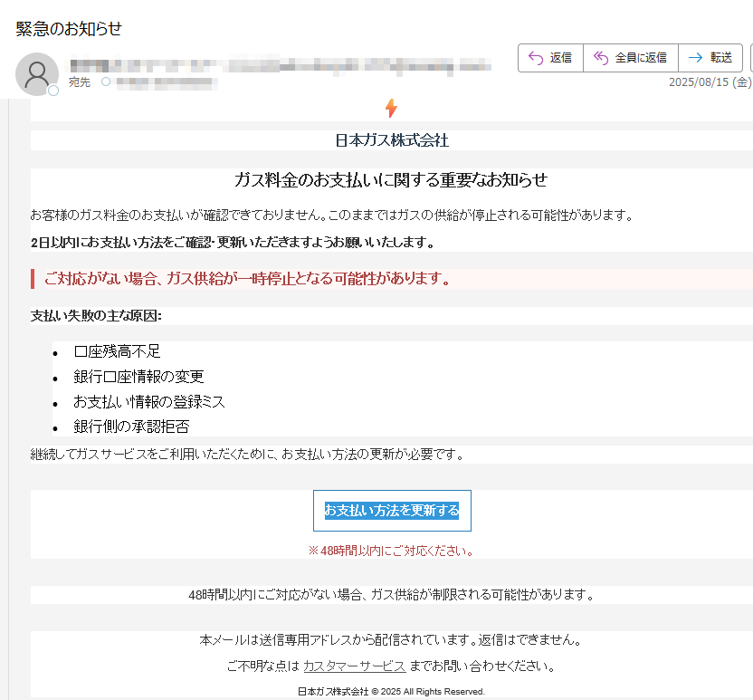Viewport: 753px width, 700px height.
Task: Click the ※48時間以内にご対応ください note
Action: [392, 551]
